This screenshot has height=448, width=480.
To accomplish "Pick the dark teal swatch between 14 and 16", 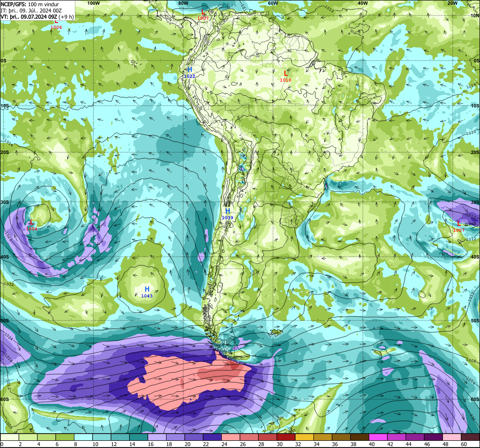I will click(x=139, y=437).
